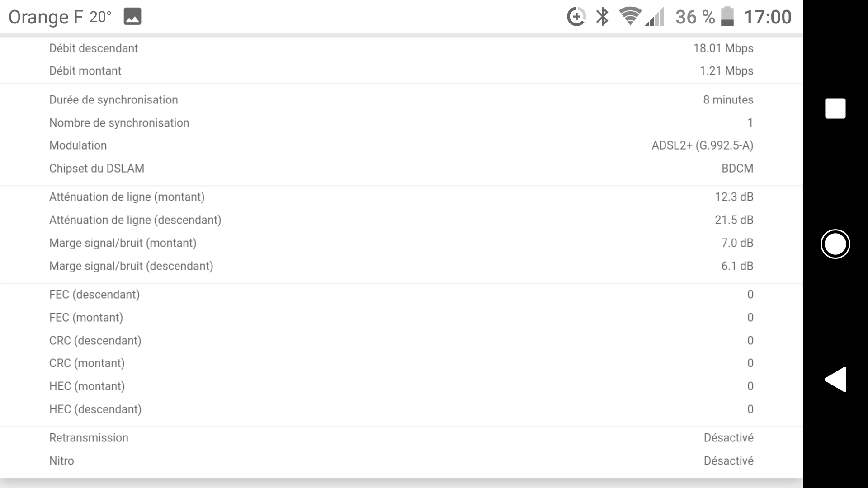Tap the Durée de synchronisation label
The height and width of the screenshot is (488, 868).
[x=113, y=100]
